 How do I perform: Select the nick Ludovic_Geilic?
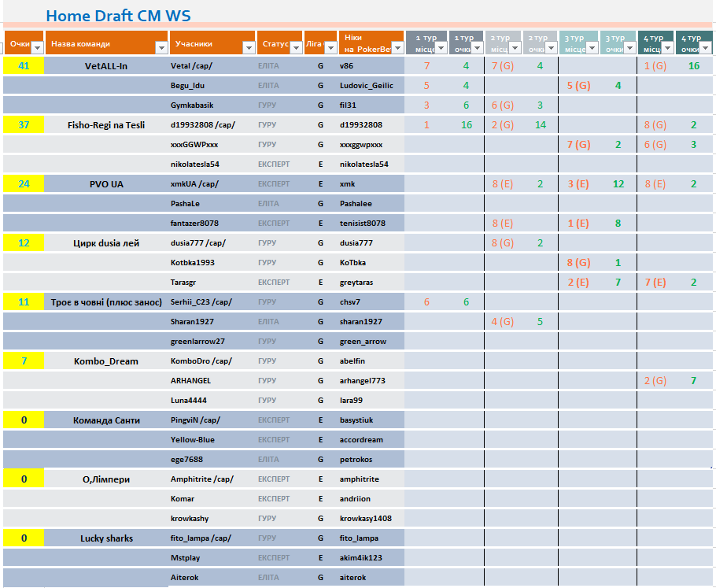[366, 86]
